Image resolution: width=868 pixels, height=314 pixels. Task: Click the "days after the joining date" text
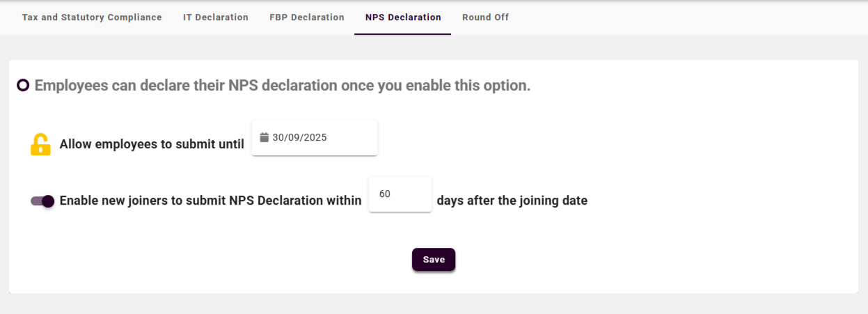point(512,201)
